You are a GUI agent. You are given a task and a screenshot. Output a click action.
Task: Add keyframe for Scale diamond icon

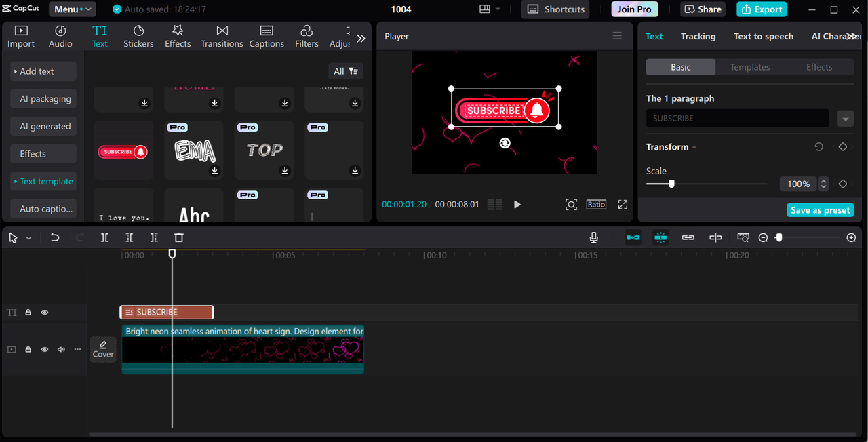pyautogui.click(x=843, y=184)
